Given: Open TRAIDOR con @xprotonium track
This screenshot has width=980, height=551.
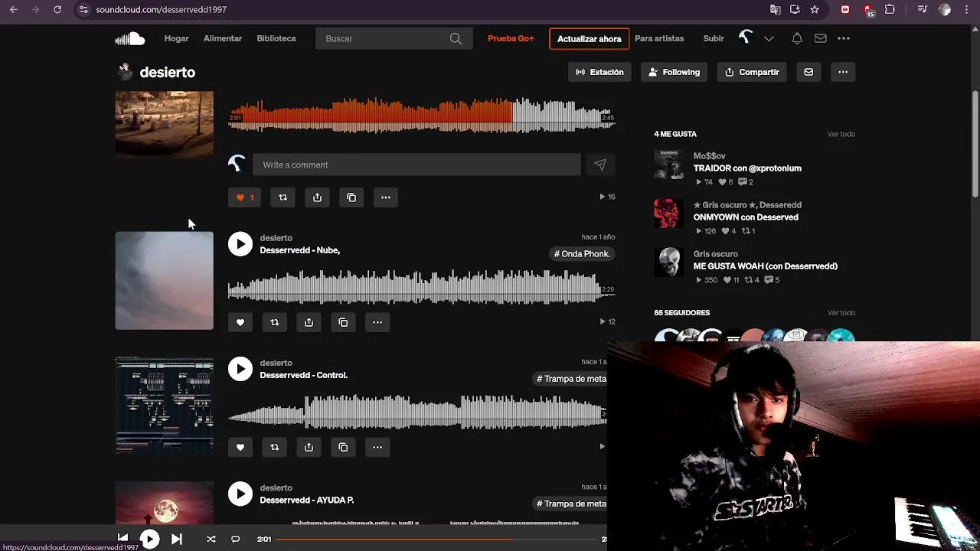Looking at the screenshot, I should point(747,168).
